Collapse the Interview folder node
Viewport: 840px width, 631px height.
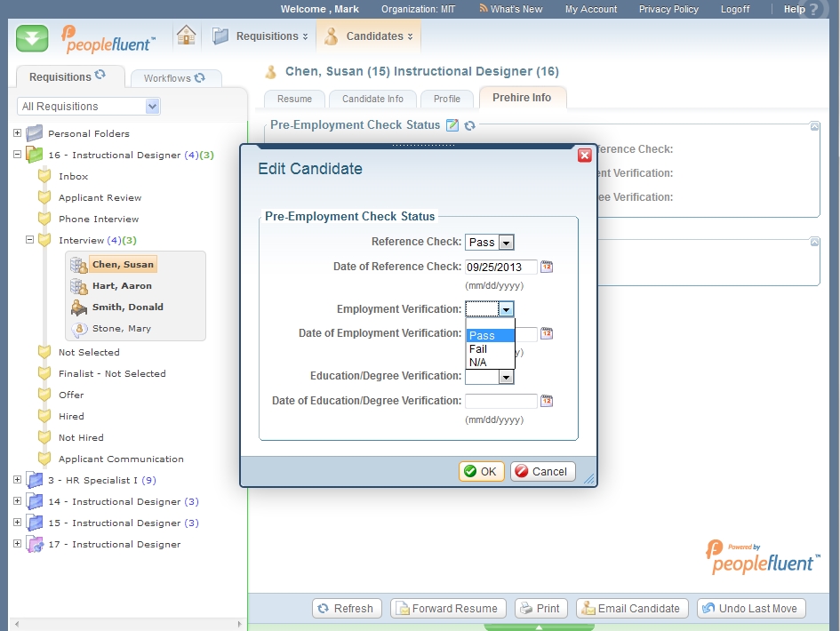click(29, 240)
